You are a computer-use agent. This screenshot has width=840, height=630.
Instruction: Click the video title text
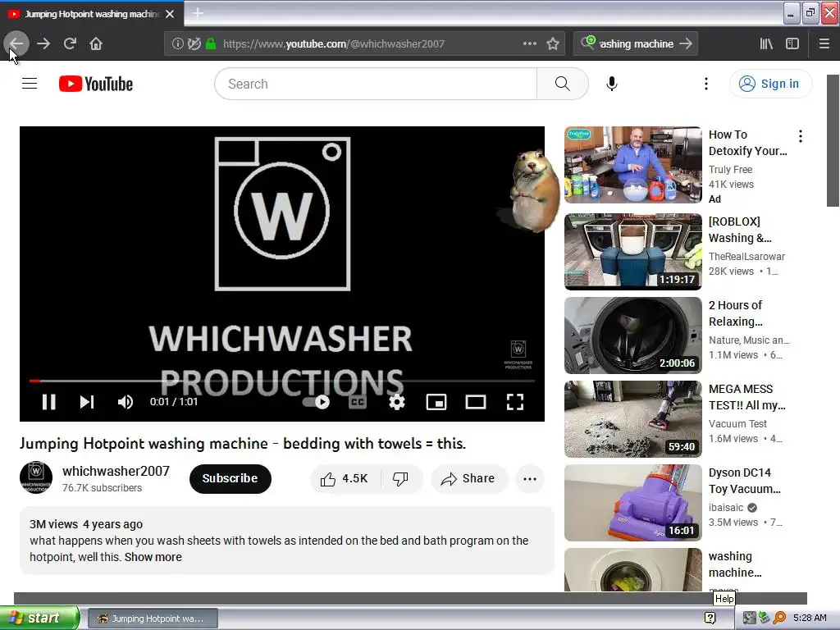coord(243,444)
